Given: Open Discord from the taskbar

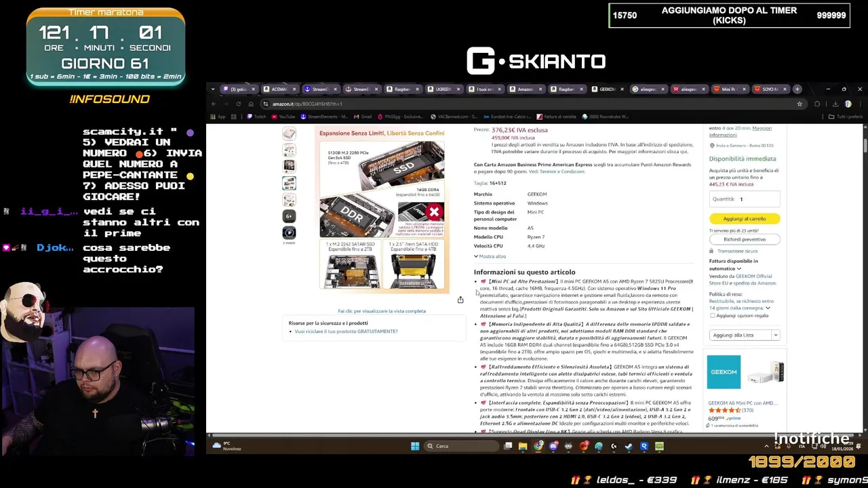Looking at the screenshot, I should (553, 446).
